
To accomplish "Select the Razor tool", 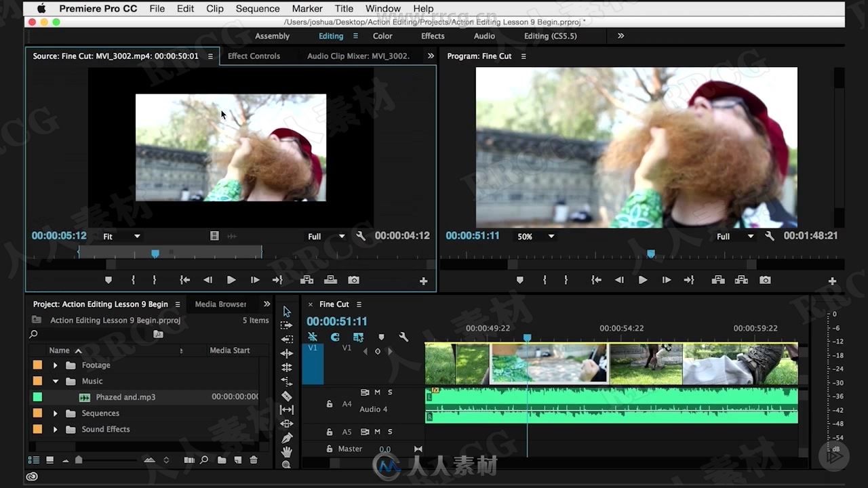I will coord(287,396).
